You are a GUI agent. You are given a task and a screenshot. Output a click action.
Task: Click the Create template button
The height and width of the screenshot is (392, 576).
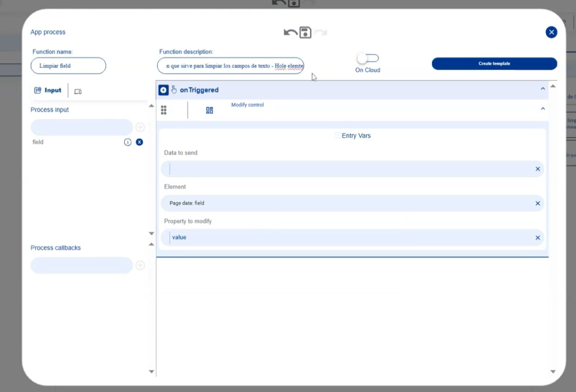click(x=494, y=64)
